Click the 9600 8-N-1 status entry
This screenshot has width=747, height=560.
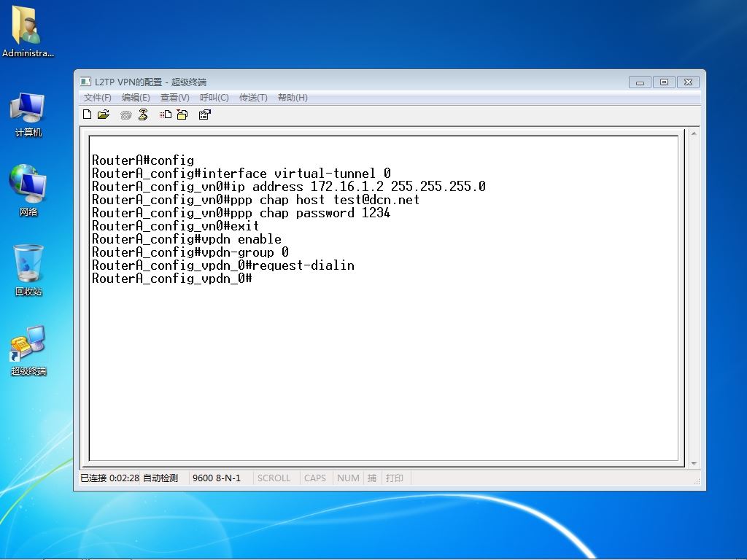coord(217,478)
